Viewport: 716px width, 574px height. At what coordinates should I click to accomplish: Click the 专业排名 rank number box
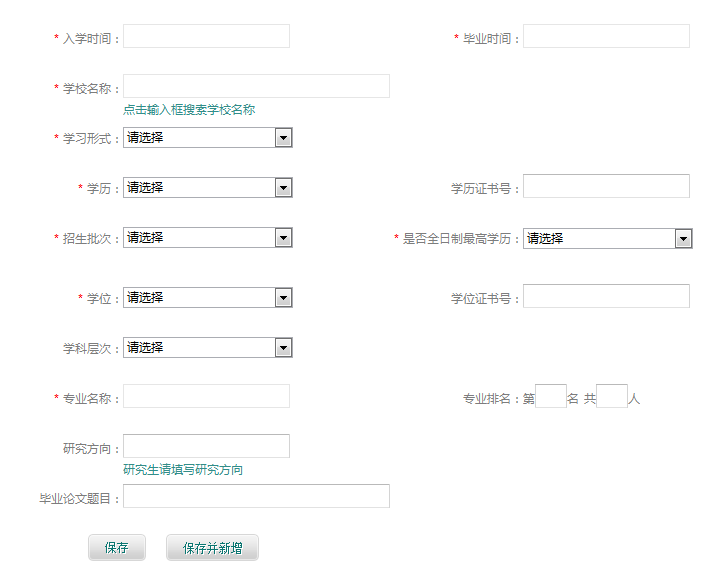pyautogui.click(x=551, y=397)
